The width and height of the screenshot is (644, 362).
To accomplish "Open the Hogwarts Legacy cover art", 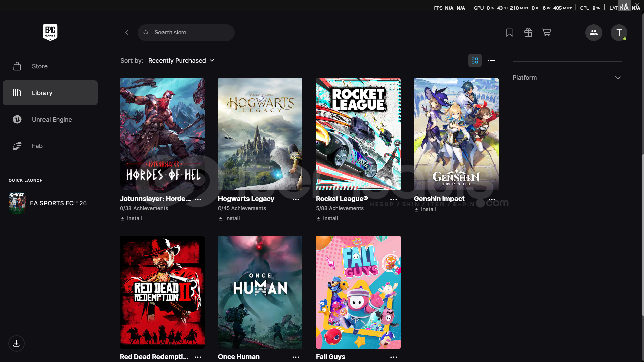I will 260,134.
